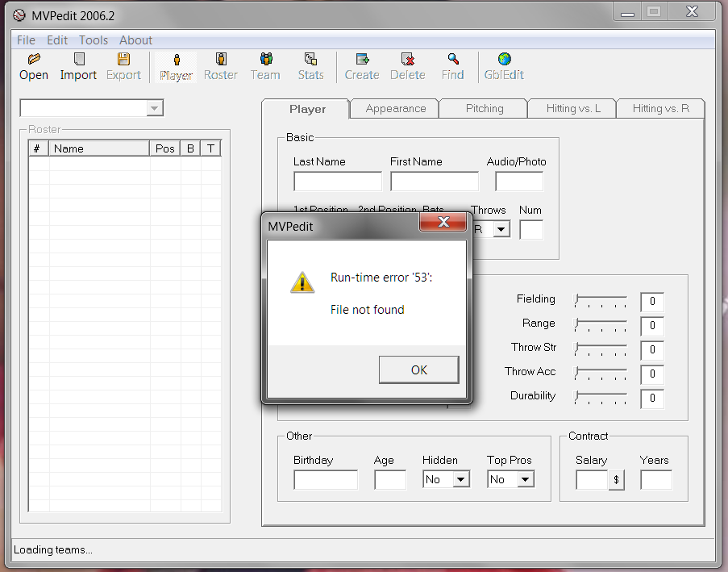Open the GblEdit globe icon
Viewport: 728px width, 572px height.
[504, 59]
